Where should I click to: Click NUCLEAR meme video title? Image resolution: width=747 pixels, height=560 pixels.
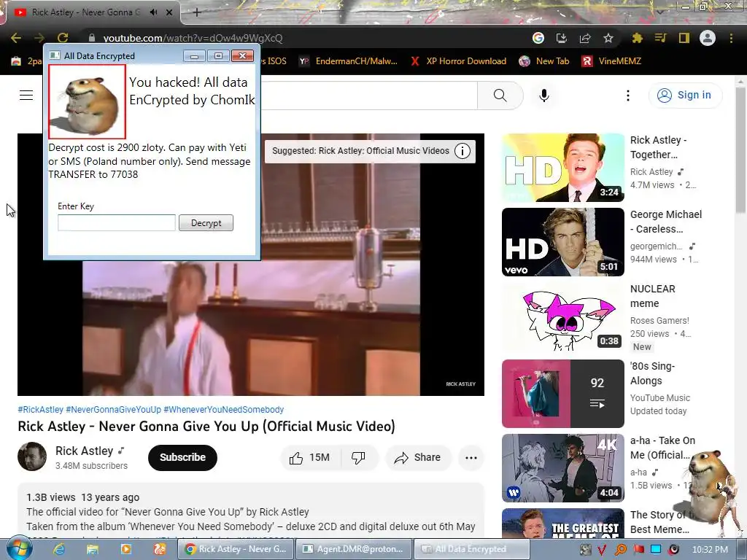(652, 296)
